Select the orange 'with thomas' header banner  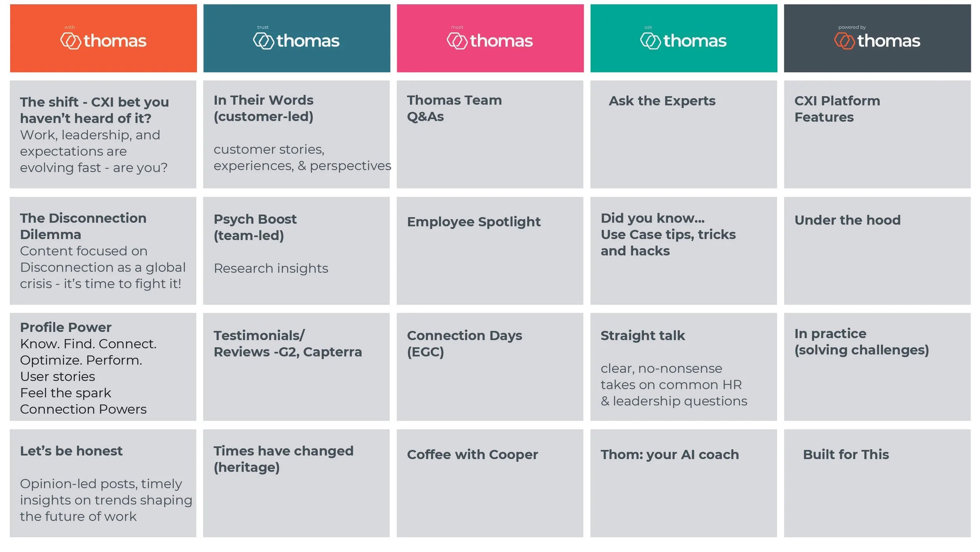[103, 38]
